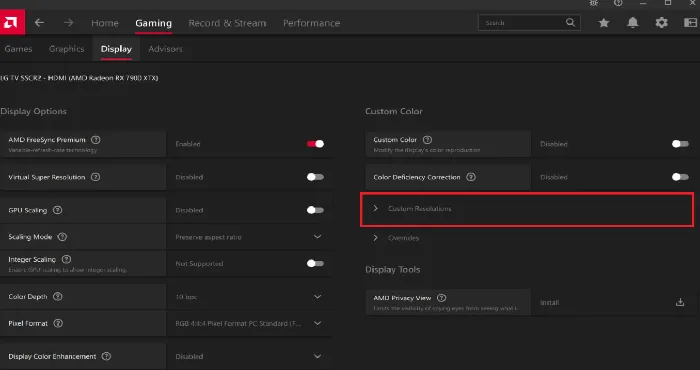This screenshot has width=700, height=370.
Task: Show help for Scaling Mode
Action: pos(62,237)
